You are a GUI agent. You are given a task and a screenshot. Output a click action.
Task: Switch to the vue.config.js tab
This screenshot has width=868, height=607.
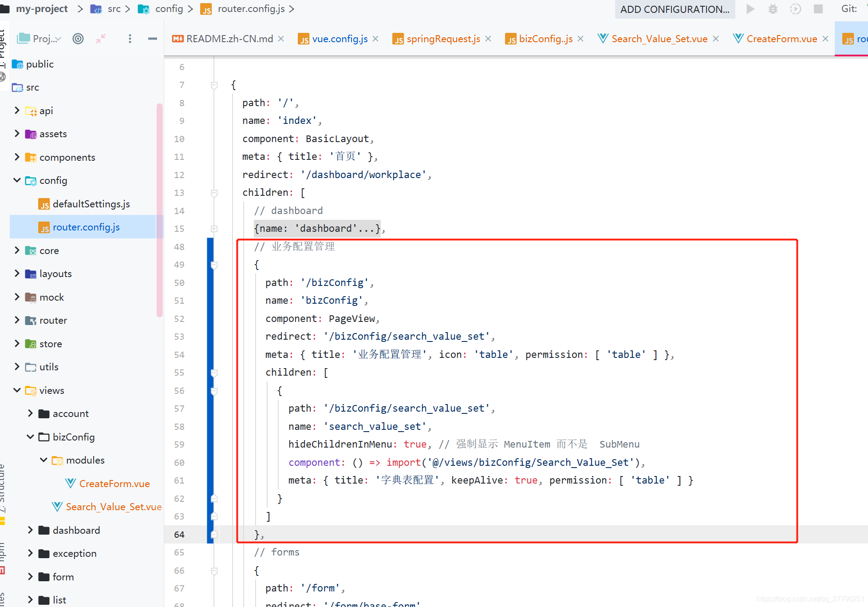339,39
